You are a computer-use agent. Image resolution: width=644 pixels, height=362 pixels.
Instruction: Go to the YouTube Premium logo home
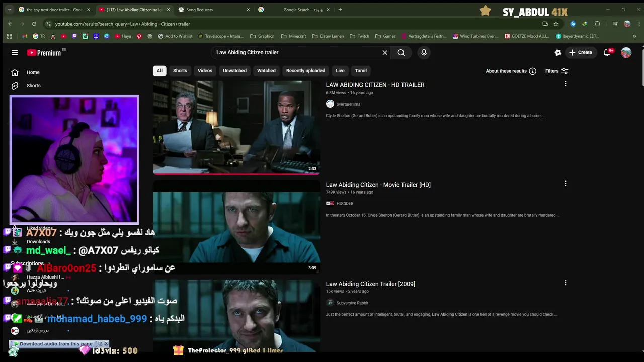click(x=44, y=52)
